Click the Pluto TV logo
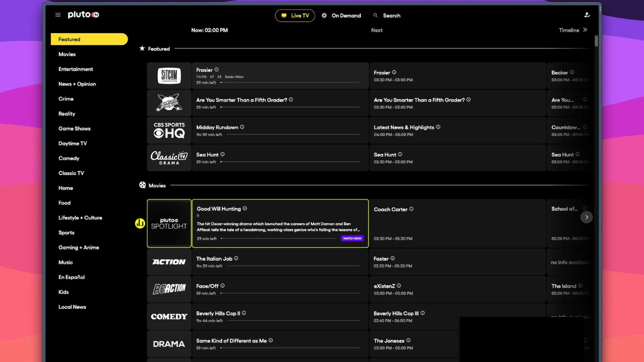Image resolution: width=644 pixels, height=362 pixels. point(84,15)
